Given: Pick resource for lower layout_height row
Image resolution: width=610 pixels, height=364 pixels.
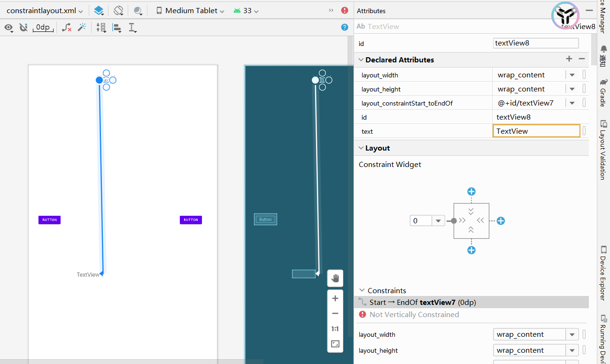Looking at the screenshot, I should pyautogui.click(x=584, y=350).
